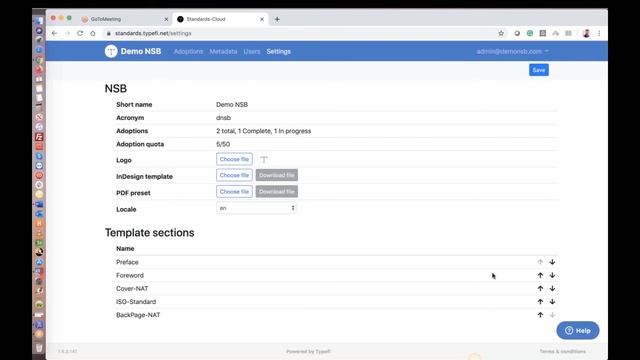Click the adoptions summary text
The height and width of the screenshot is (360, 640).
(264, 131)
